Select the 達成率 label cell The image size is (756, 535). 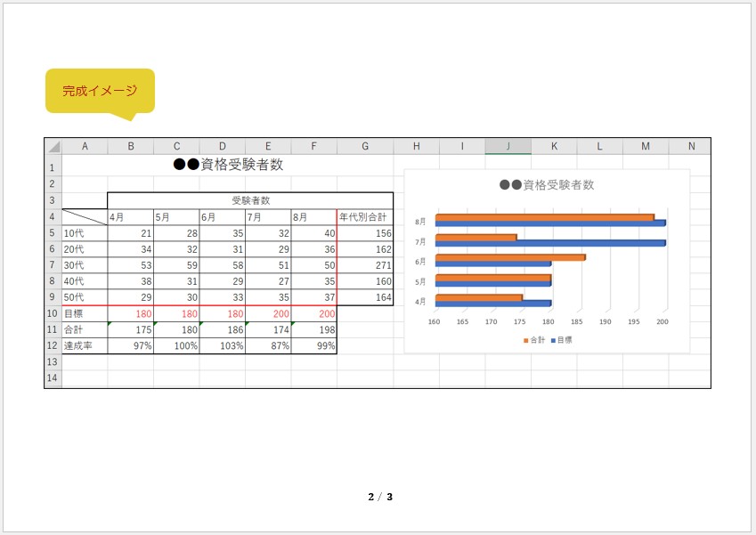(x=85, y=345)
